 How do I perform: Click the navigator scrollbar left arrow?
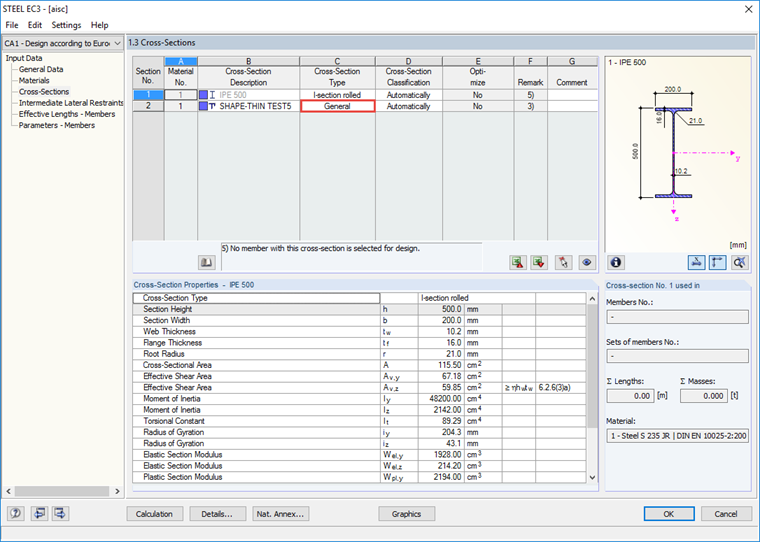8,492
